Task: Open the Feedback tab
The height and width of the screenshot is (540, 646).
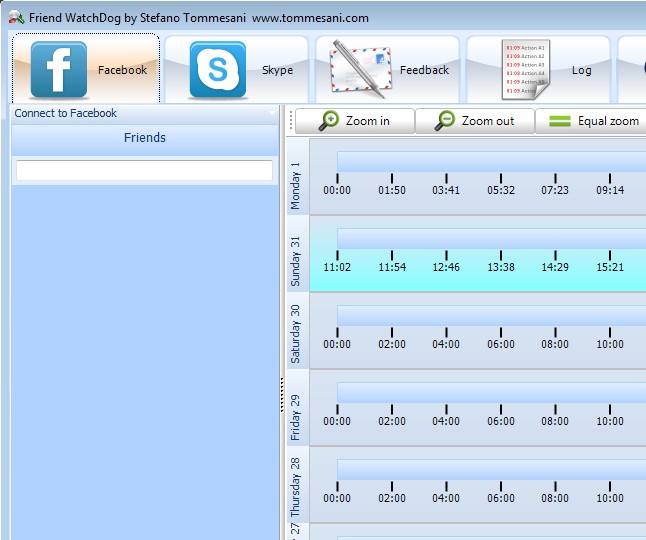Action: [387, 69]
